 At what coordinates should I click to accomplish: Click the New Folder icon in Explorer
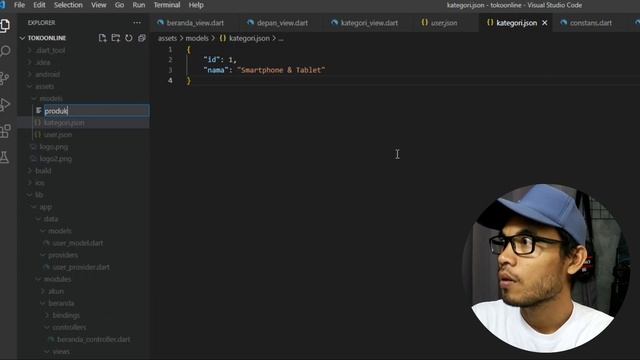coord(116,38)
